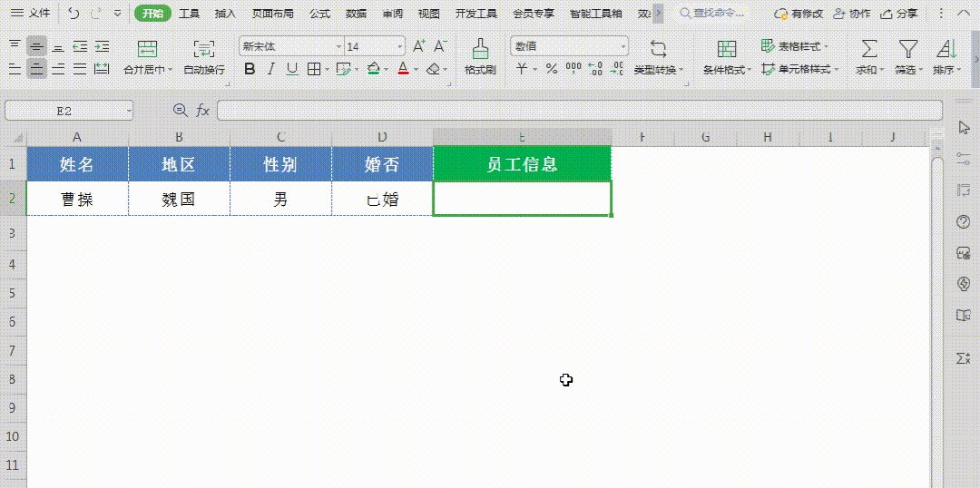Click the cell borders icon
The image size is (980, 488).
tap(314, 69)
